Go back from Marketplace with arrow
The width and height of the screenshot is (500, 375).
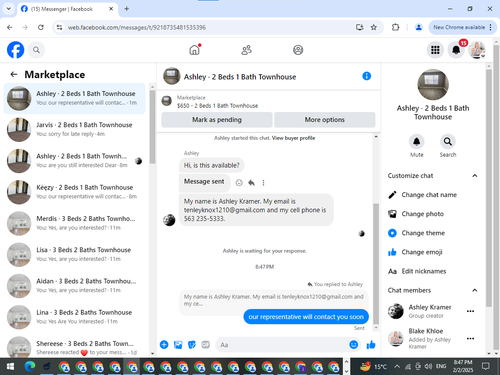click(14, 74)
